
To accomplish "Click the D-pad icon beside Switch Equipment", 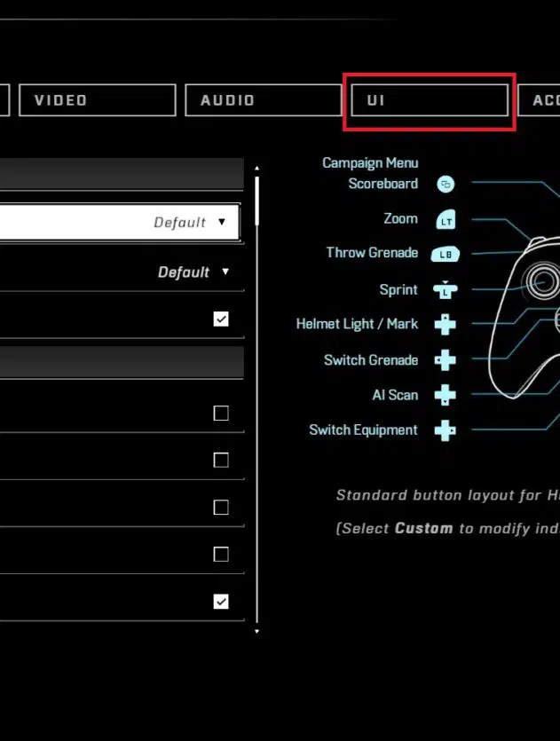I will click(x=446, y=430).
